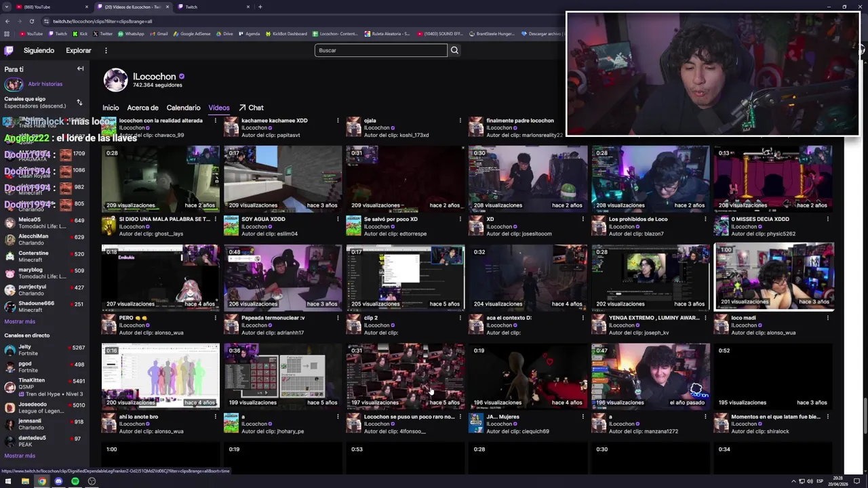Open dantedeu5 live channel in sidebar
868x488 pixels.
44,441
